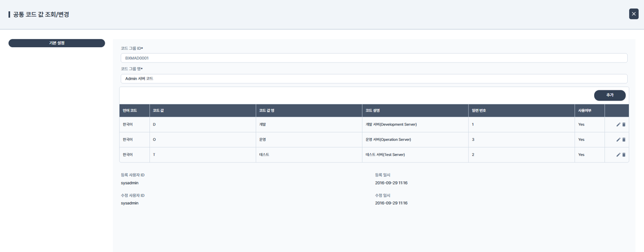Delete the code value D row

tap(624, 124)
